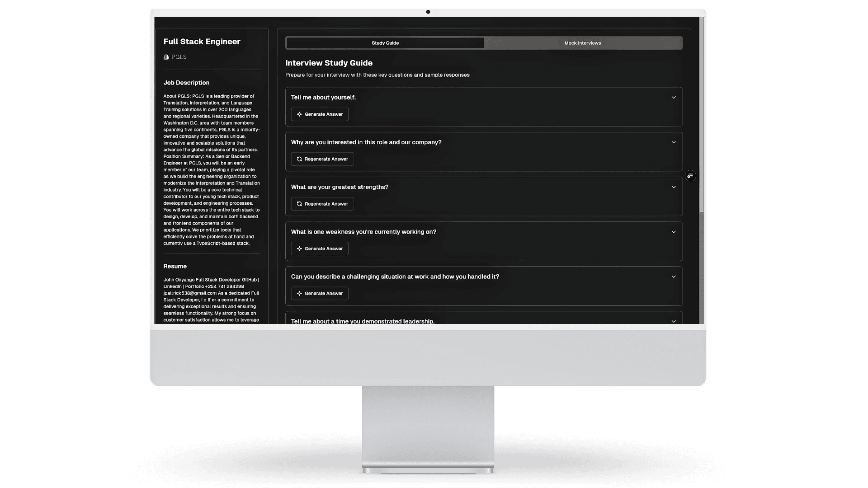This screenshot has width=868, height=488.
Task: Click the 'Tell me about a time' leadership question
Action: (363, 321)
